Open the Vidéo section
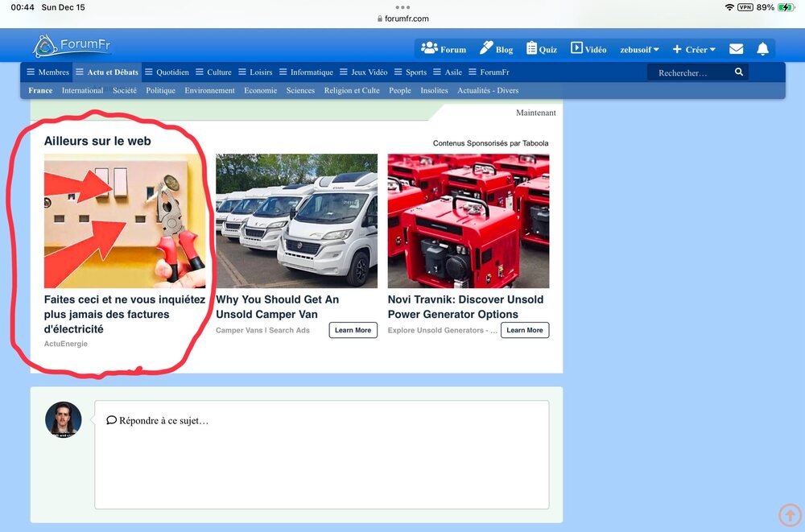The height and width of the screenshot is (532, 805). pyautogui.click(x=588, y=49)
